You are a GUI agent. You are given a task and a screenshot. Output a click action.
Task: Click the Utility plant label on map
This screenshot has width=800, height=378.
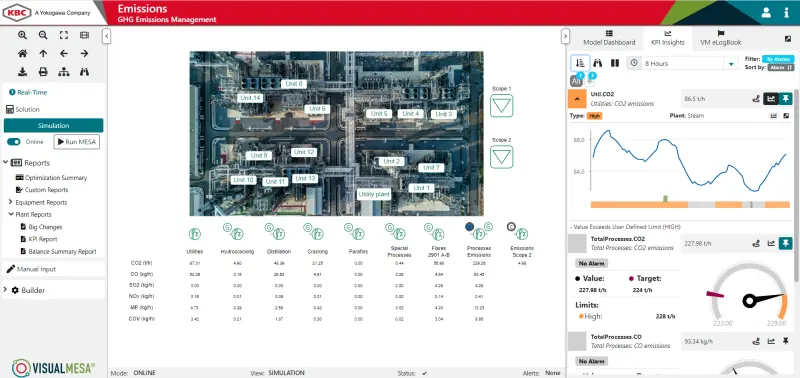coord(374,194)
